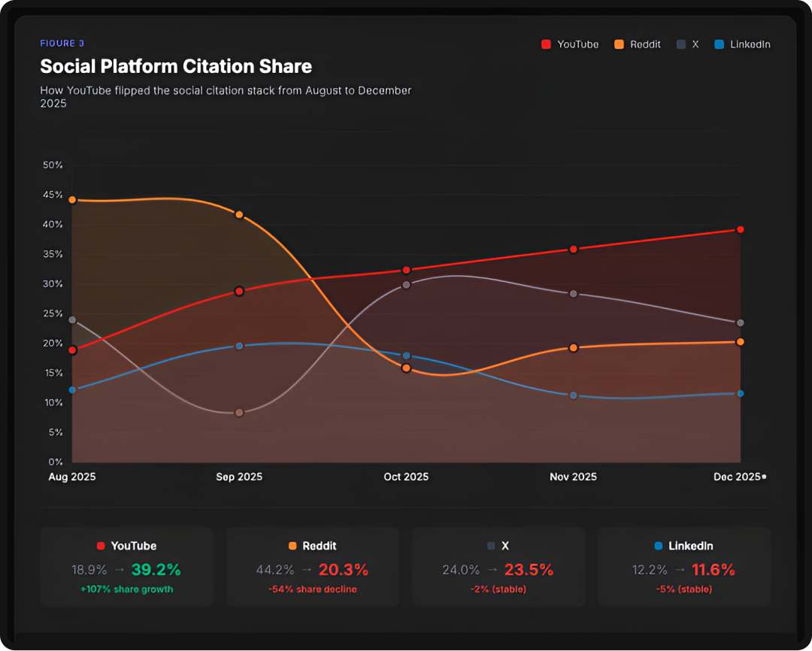Click the red YouTube legend swatch

[x=546, y=44]
